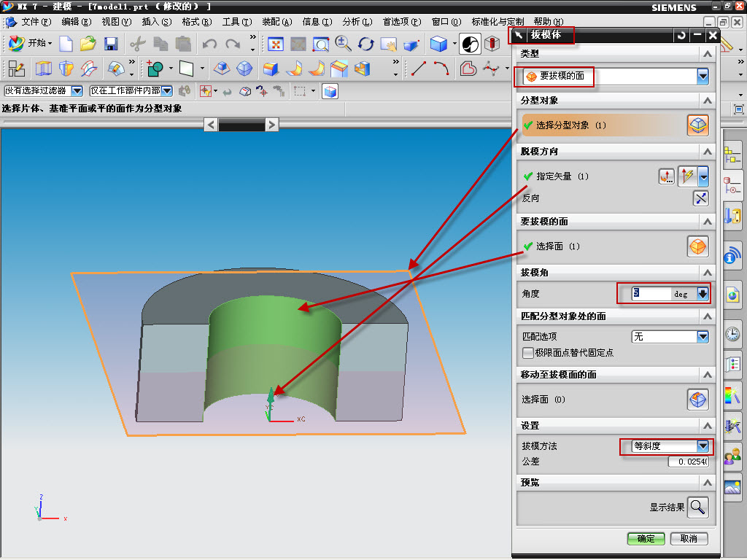Activate the Pan hand tool
Viewport: 747px width, 560px height.
tap(388, 44)
